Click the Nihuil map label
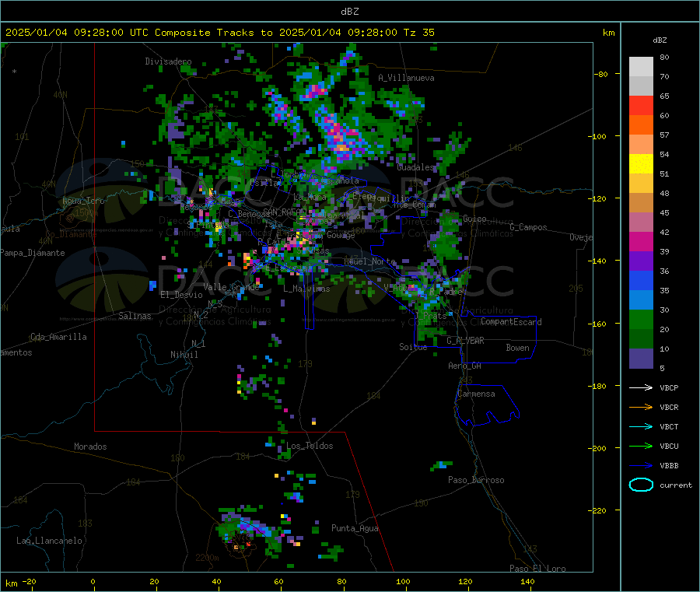Viewport: 700px width, 592px height. (184, 355)
